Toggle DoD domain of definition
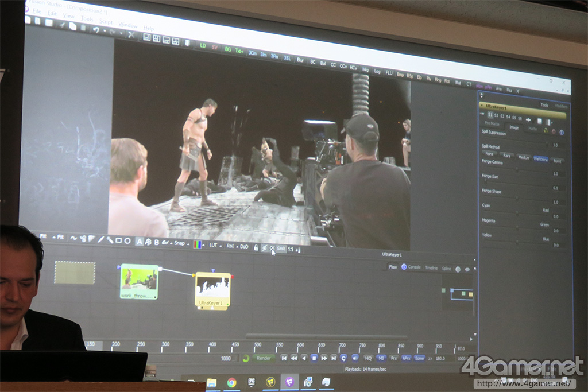Viewport: 588px width, 392px height. click(244, 247)
